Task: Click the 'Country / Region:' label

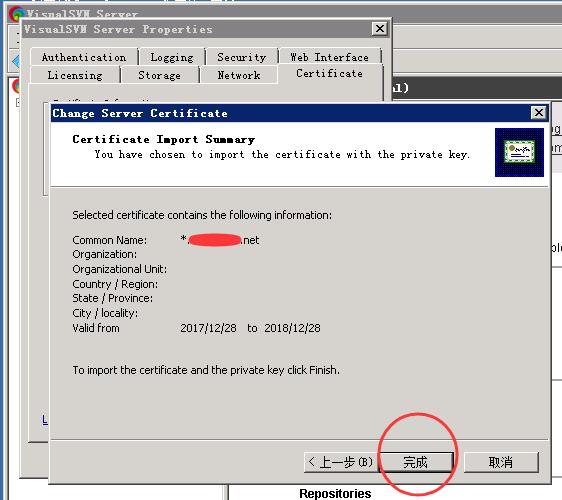Action: (115, 284)
